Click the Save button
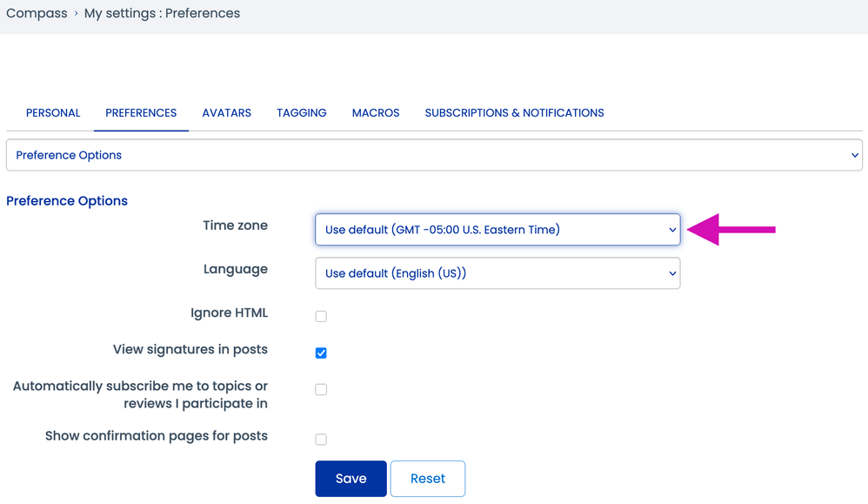868x504 pixels. (x=351, y=478)
